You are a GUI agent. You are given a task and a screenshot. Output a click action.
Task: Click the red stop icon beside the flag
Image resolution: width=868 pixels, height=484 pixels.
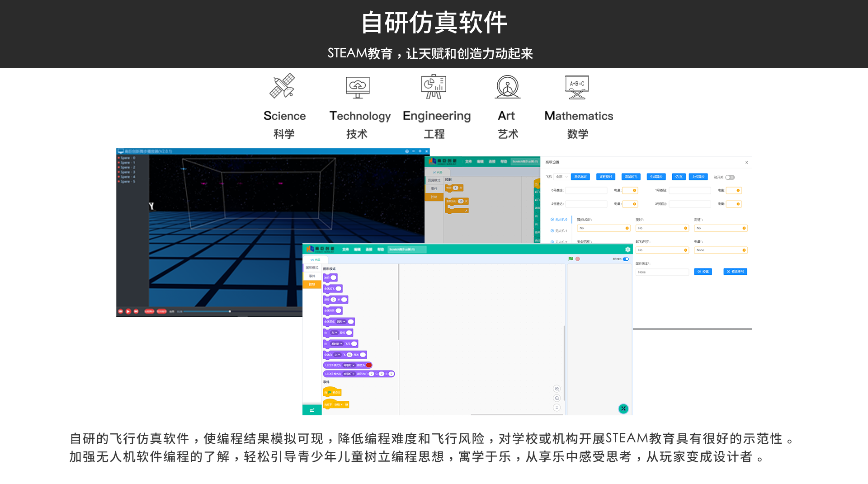point(578,258)
